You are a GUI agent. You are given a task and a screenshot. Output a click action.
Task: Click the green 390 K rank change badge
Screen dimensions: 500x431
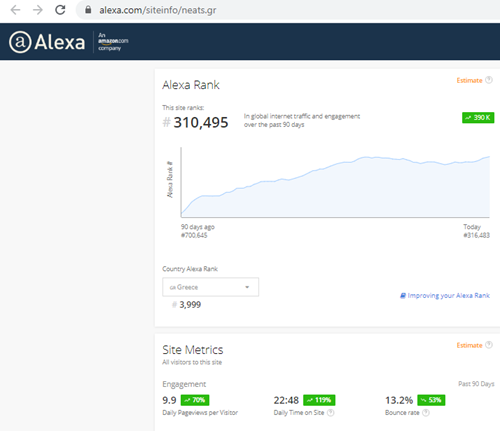478,117
